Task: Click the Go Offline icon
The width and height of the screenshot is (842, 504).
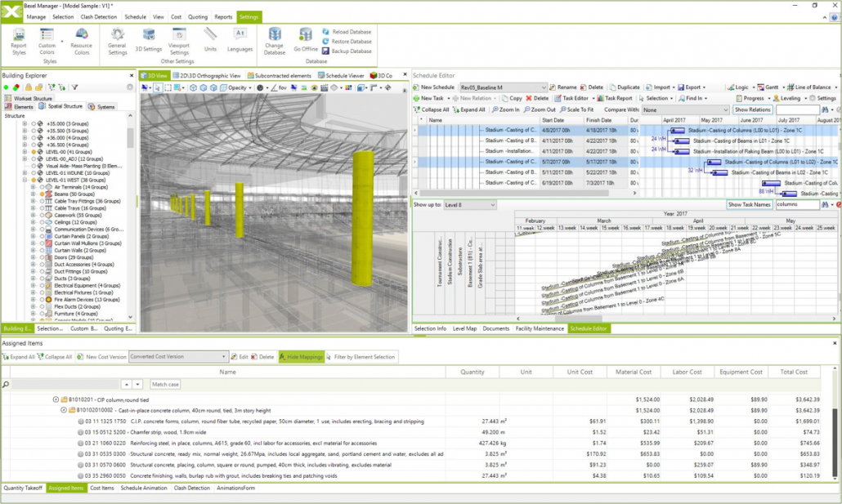Action: (306, 38)
